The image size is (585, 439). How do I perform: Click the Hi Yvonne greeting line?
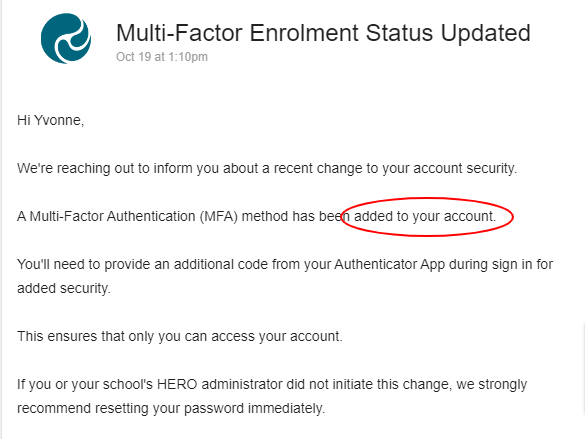(x=51, y=120)
